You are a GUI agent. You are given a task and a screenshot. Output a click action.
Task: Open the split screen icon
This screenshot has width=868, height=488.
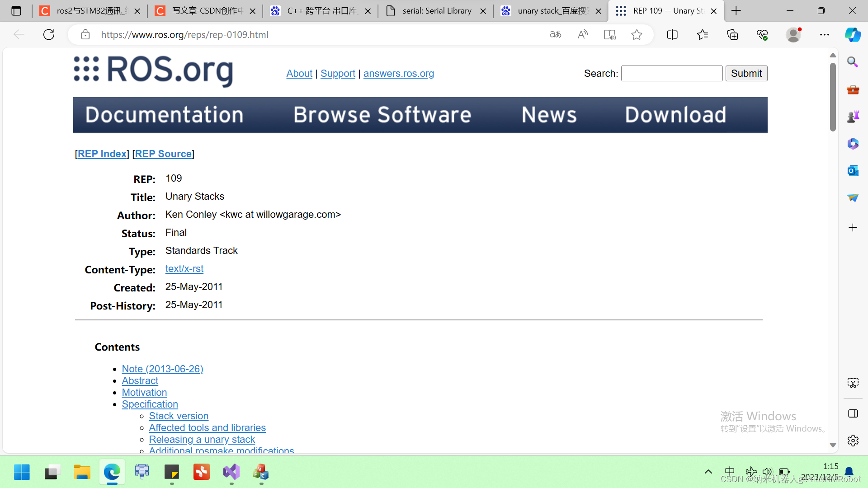tap(672, 34)
